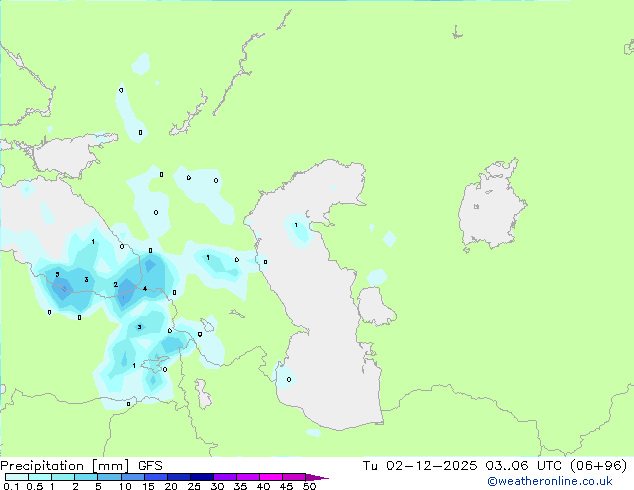Click the "30" legend label
This screenshot has width=634, height=490.
tap(217, 486)
